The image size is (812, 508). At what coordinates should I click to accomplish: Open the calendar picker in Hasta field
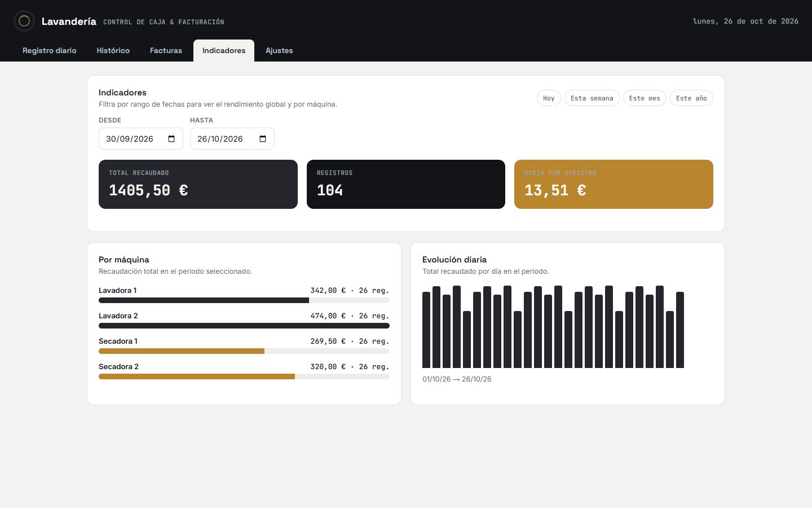tap(263, 139)
